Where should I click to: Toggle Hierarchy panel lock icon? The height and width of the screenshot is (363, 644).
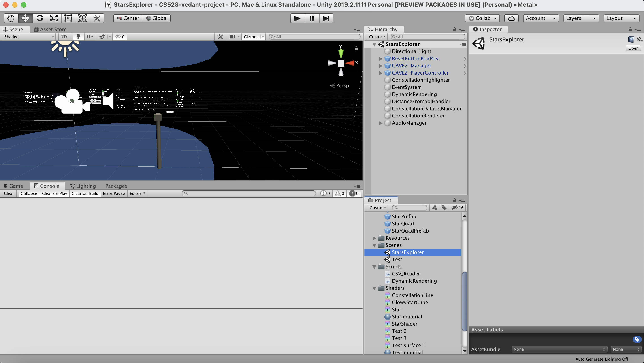coord(454,30)
